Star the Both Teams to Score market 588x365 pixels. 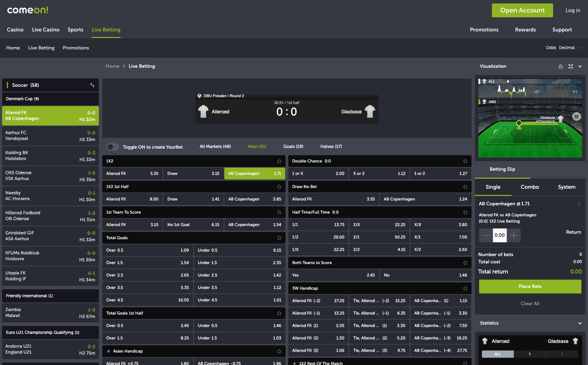click(x=465, y=263)
